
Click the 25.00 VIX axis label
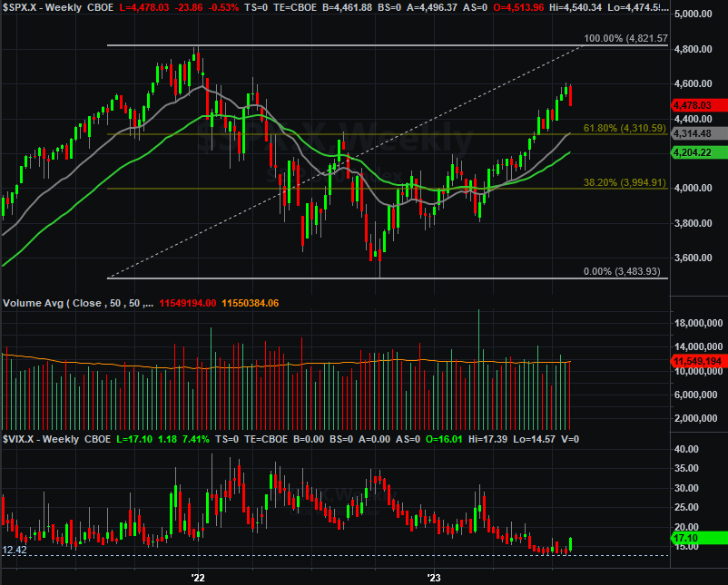click(x=686, y=507)
